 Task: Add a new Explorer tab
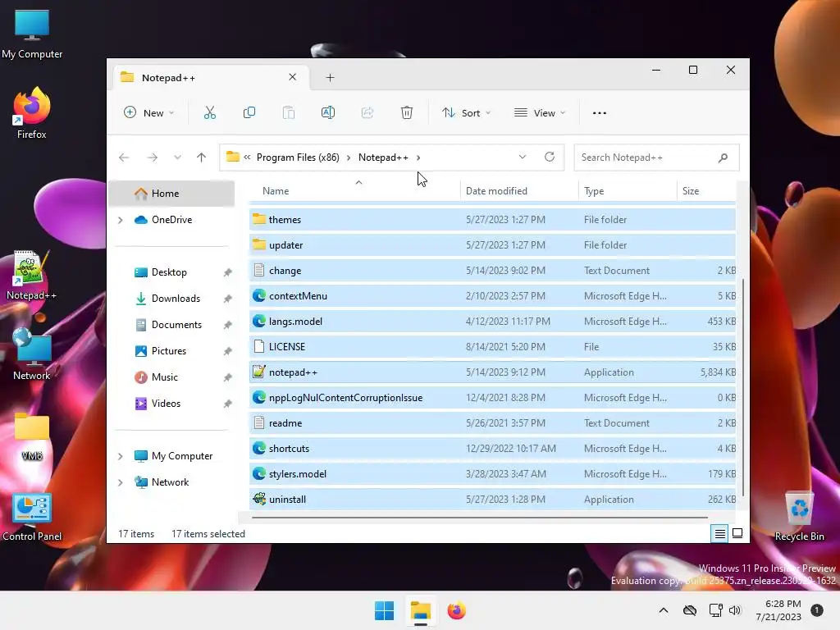pos(330,78)
